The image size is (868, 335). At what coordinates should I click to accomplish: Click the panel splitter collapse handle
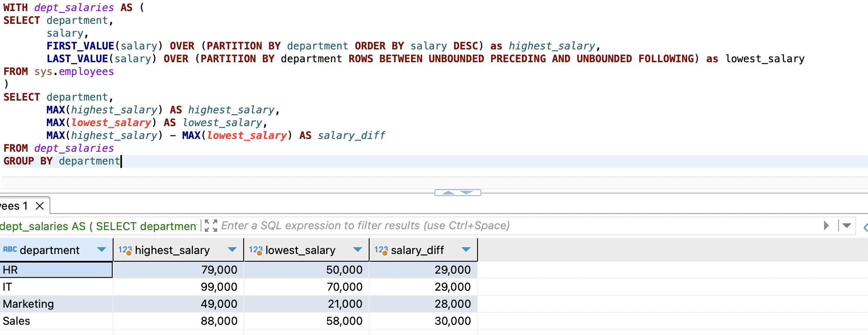point(457,193)
